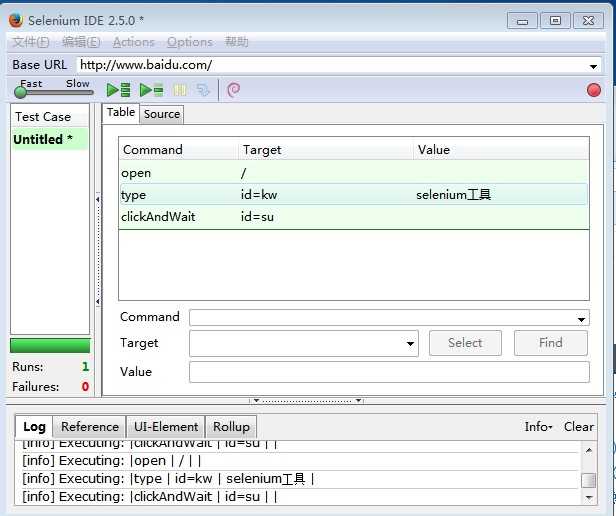Clear the log output
616x516 pixels.
[x=578, y=427]
